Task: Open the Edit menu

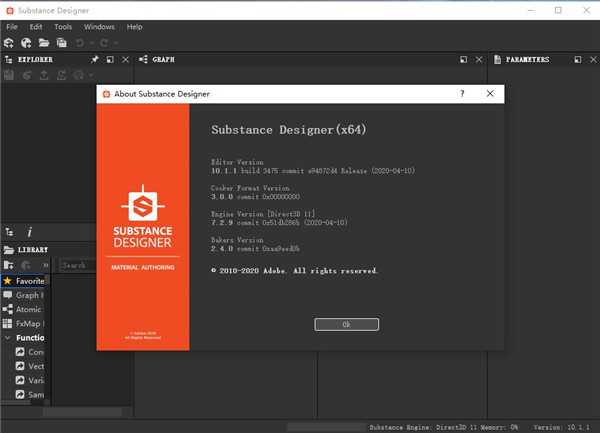Action: pyautogui.click(x=36, y=27)
